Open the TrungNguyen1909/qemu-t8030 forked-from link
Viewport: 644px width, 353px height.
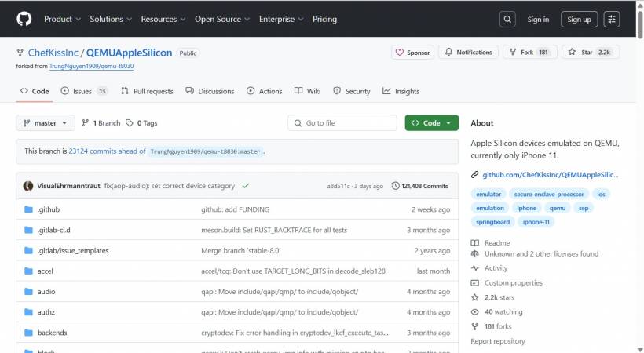point(91,66)
